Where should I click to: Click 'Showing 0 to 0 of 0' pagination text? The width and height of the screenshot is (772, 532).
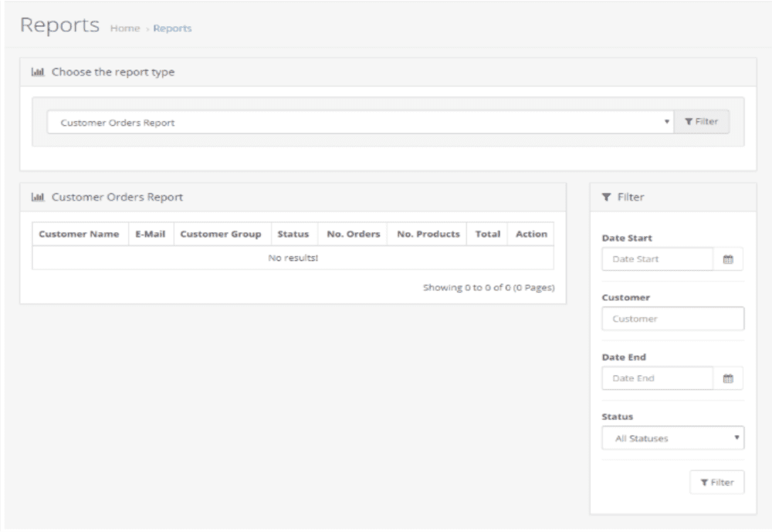[489, 287]
